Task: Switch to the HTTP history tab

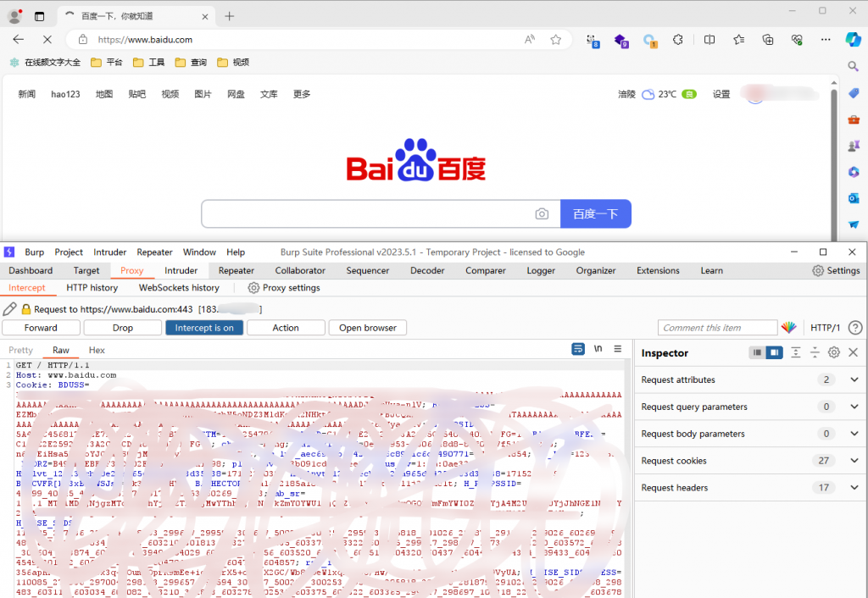Action: pyautogui.click(x=92, y=288)
